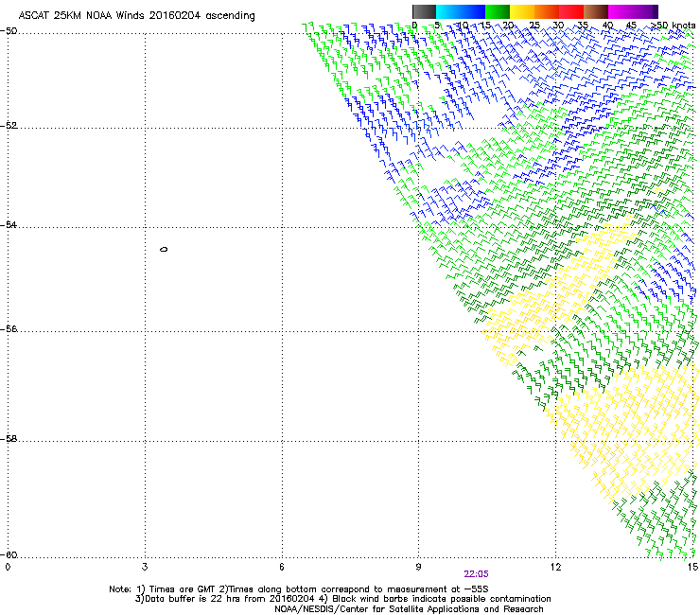Viewport: 700px width, 615px height.
Task: Click the longitude 6 axis label
Action: 282,567
